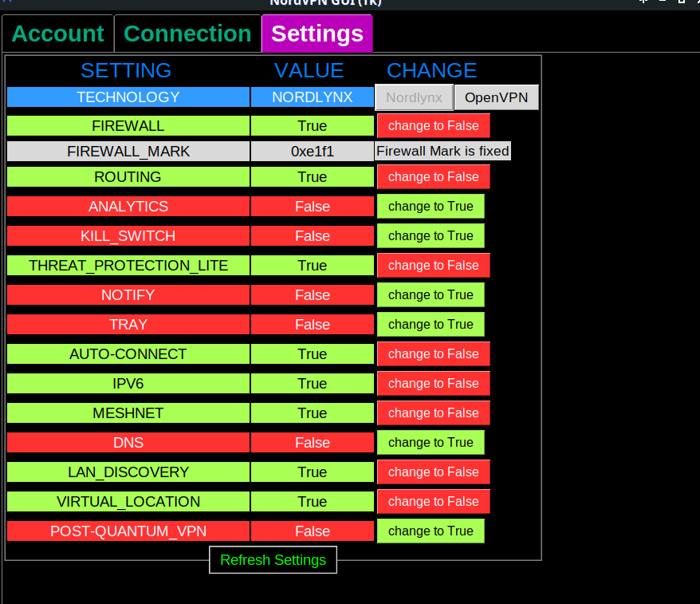Click the CHANGE column header
700x604 pixels.
click(431, 70)
